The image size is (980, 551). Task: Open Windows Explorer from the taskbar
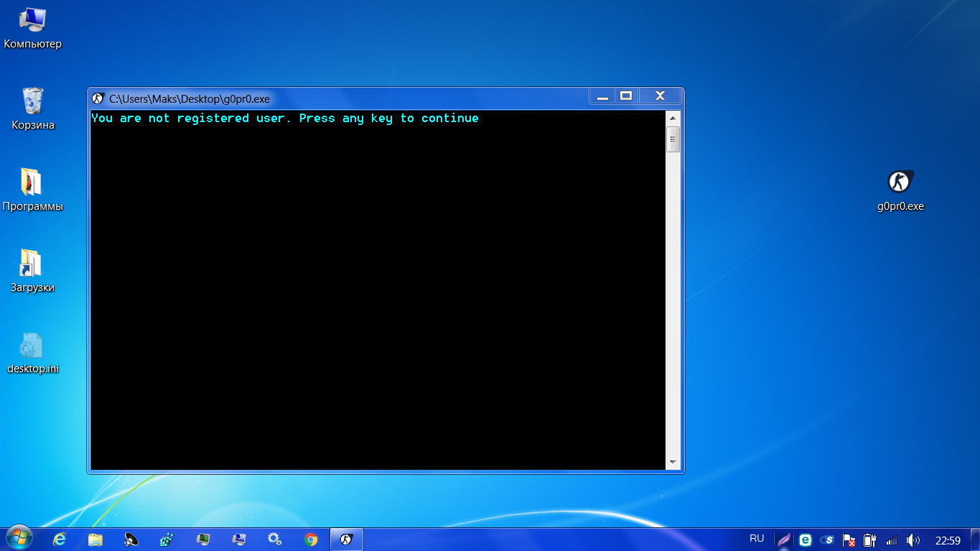coord(95,540)
